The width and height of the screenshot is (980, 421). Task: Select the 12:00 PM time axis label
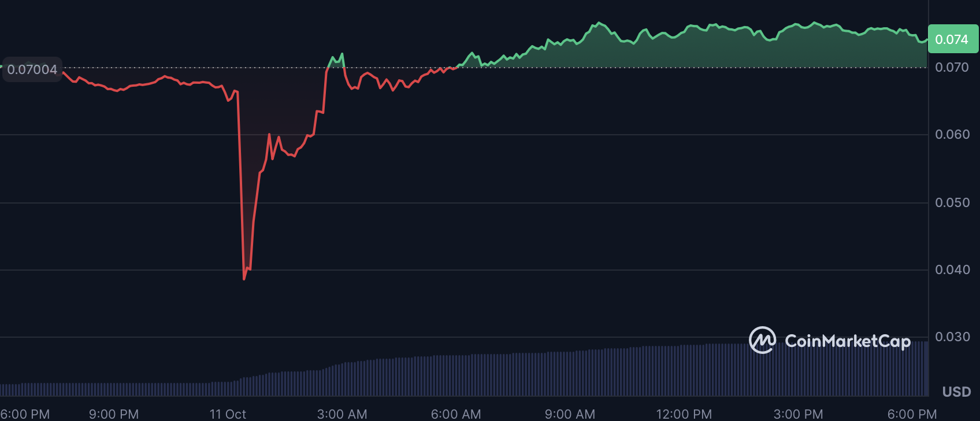[684, 414]
